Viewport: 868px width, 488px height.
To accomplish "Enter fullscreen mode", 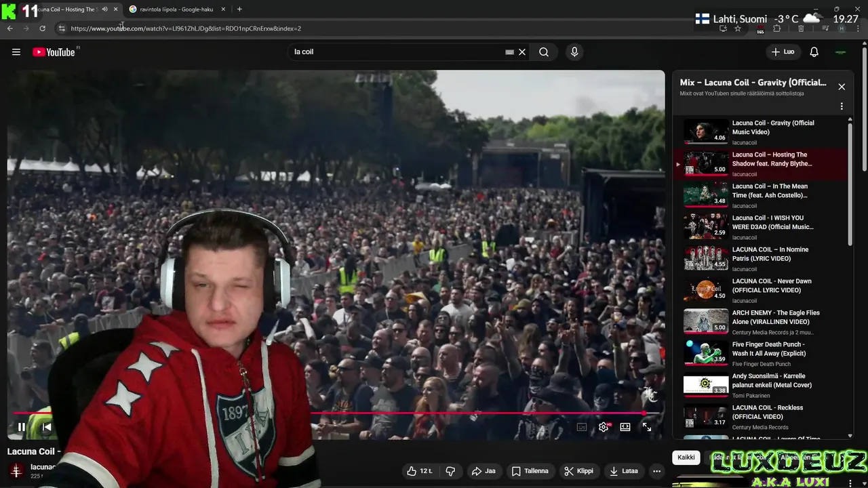I will [x=647, y=427].
